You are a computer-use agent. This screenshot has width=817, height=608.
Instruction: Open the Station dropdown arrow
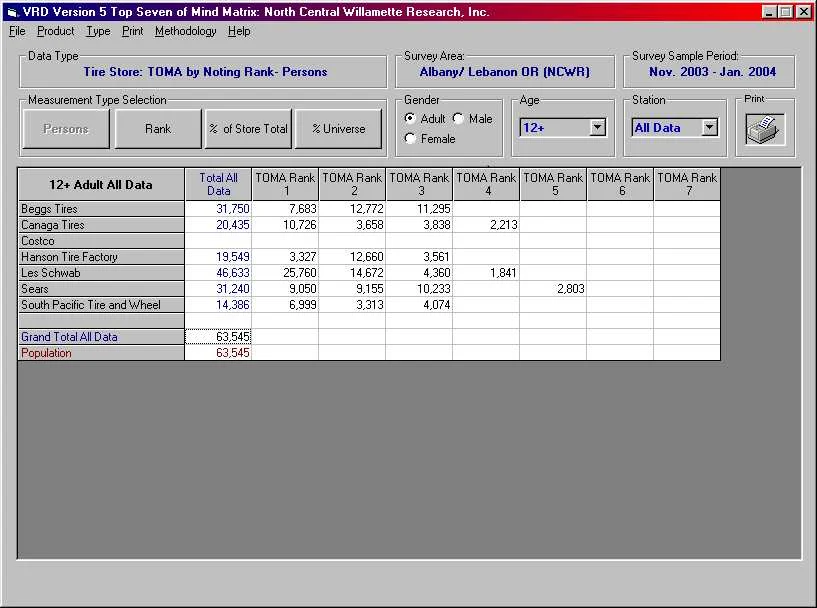[x=709, y=128]
